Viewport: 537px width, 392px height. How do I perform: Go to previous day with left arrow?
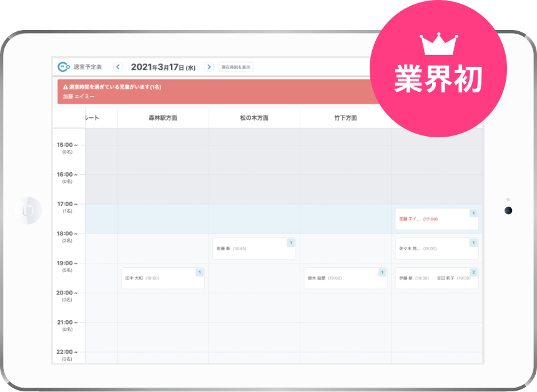point(118,67)
